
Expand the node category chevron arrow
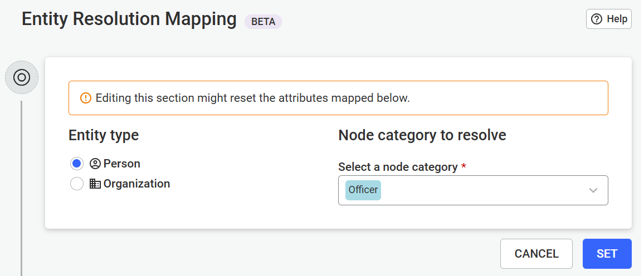pos(593,190)
